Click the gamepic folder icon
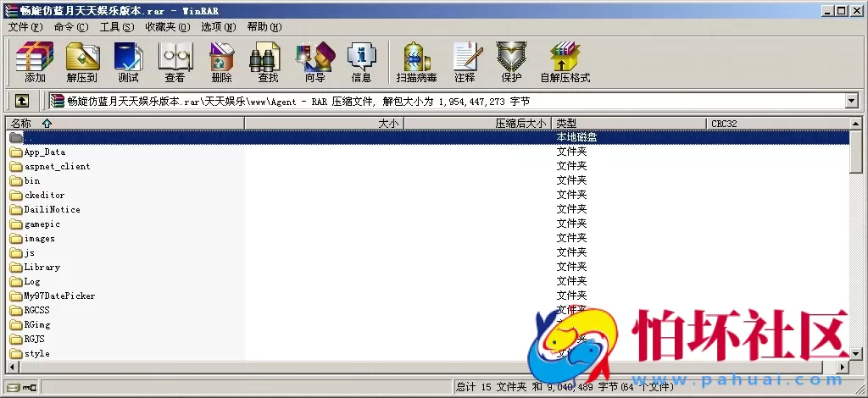Screen dimensions: 868x398 16,224
